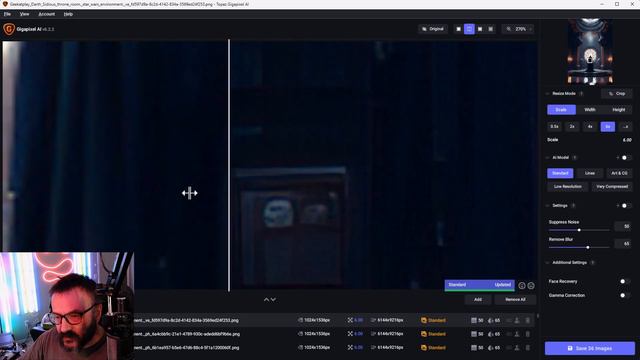
Task: Click face recovery icon in second image row
Action: point(517,334)
